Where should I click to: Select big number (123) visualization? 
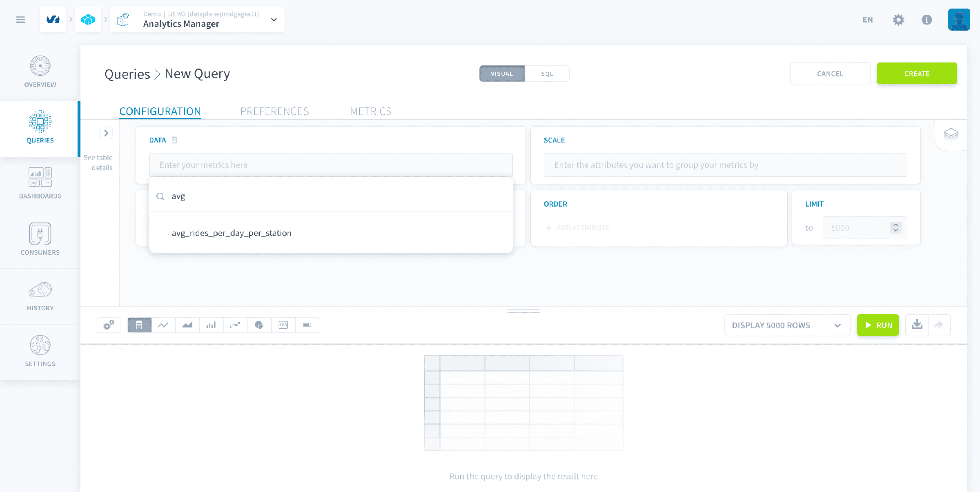tap(283, 325)
